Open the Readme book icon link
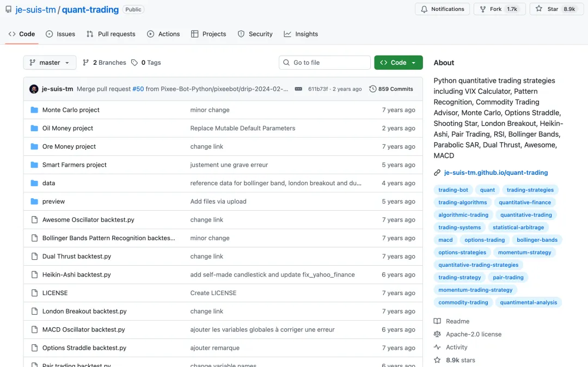 (x=437, y=321)
